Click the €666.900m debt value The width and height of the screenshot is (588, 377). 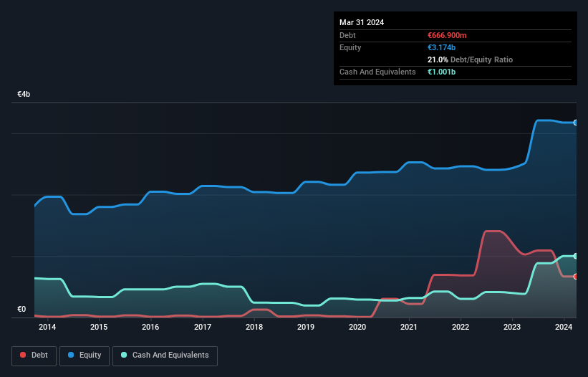click(x=447, y=35)
